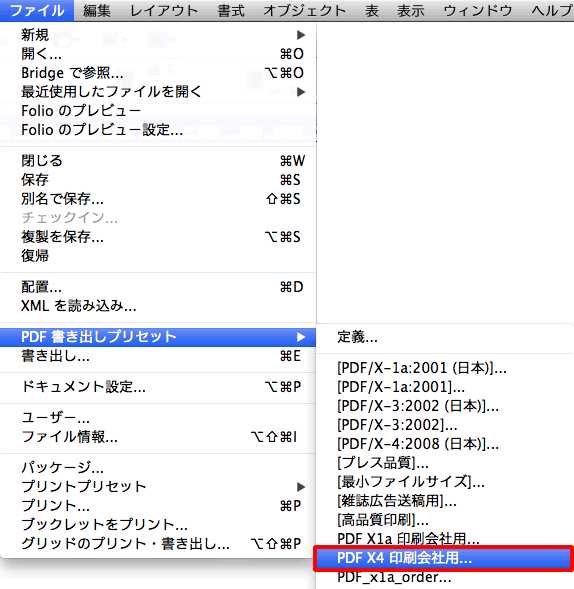Select PDF_x1a_order... preset
574x589 pixels.
click(445, 577)
